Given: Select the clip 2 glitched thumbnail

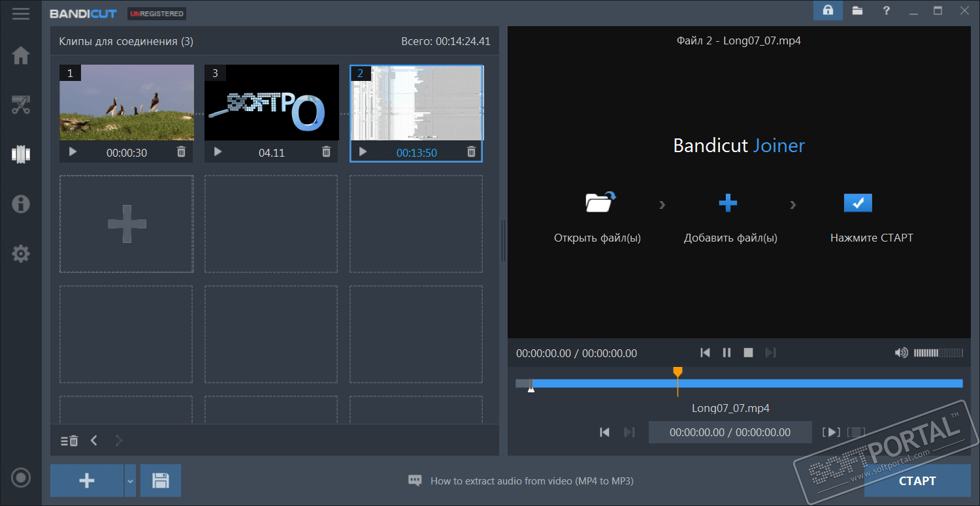Looking at the screenshot, I should click(417, 103).
